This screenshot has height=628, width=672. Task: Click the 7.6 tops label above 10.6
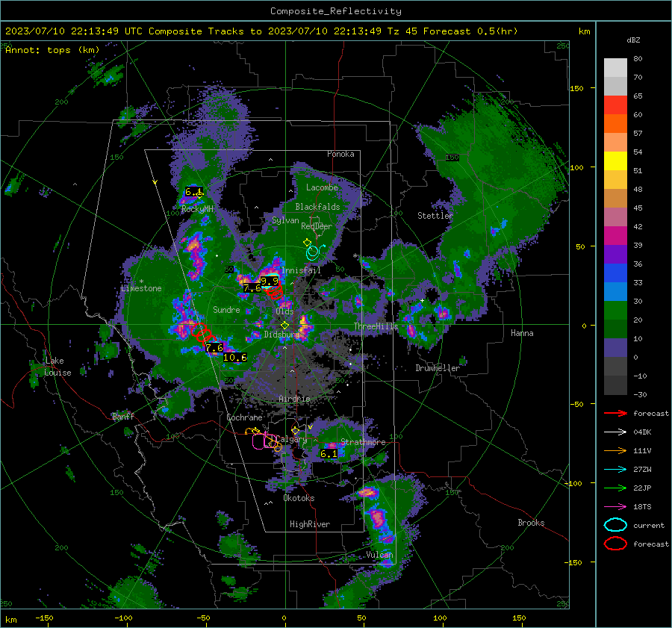click(214, 348)
